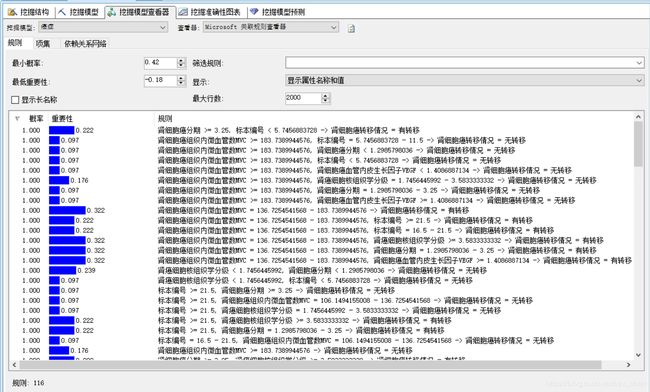Select rule 核组织学分级 < 1.74, 标本编号 < 5.7456883728

coord(315,280)
